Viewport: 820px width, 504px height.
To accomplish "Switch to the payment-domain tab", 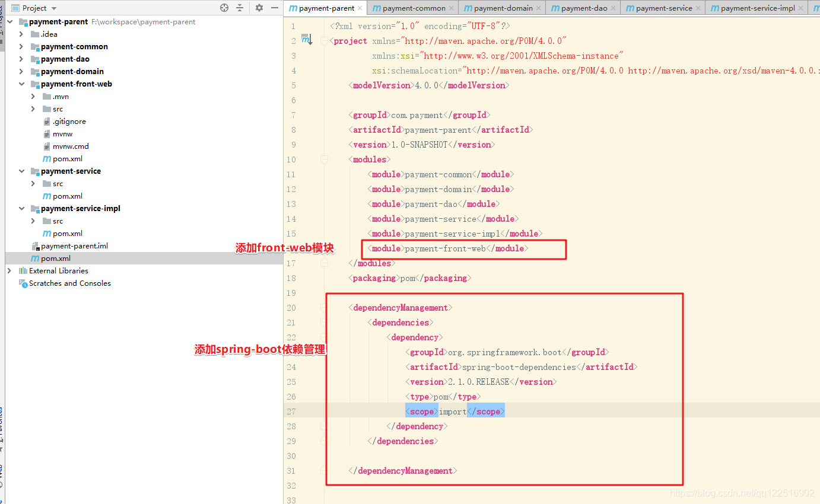I will pos(503,8).
